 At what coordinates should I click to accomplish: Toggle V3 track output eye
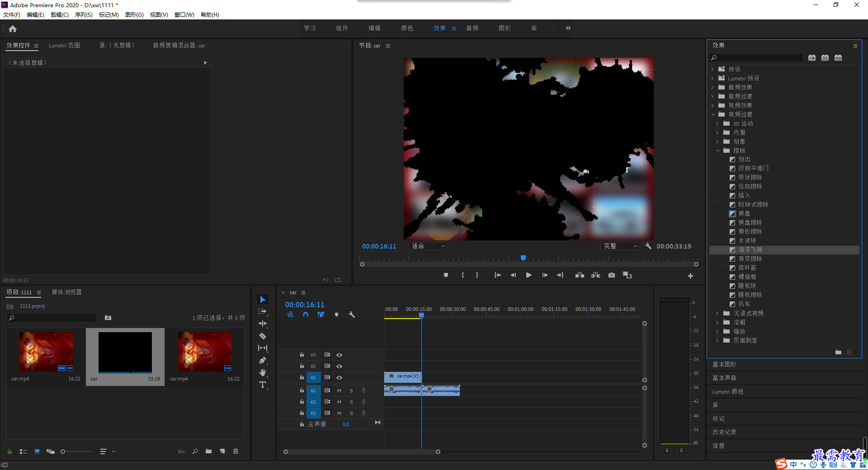pos(339,355)
